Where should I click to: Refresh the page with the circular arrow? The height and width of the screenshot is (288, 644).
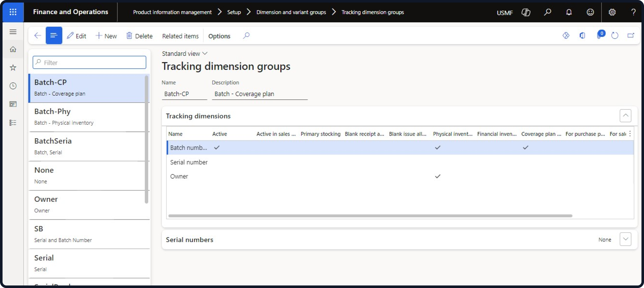(614, 36)
